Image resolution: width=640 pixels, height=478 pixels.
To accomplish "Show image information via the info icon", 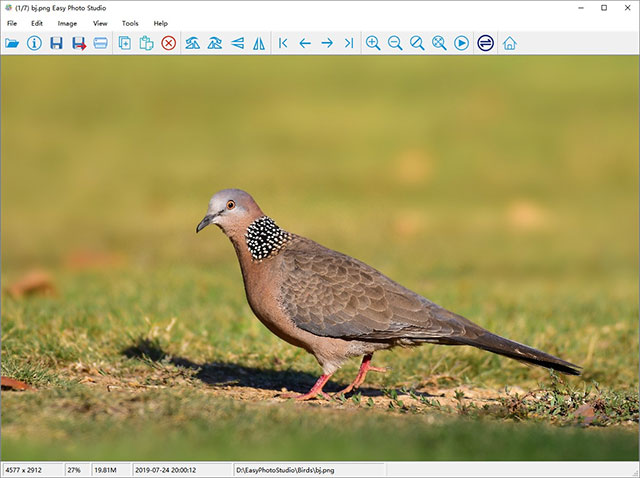I will point(34,43).
